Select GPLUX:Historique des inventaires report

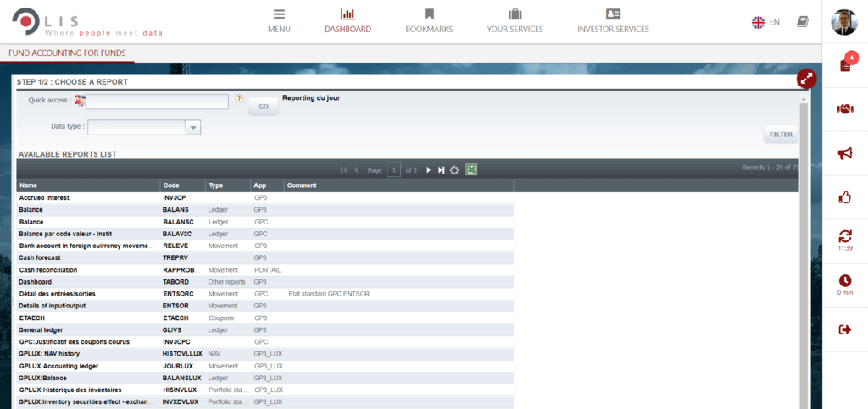pos(265,390)
